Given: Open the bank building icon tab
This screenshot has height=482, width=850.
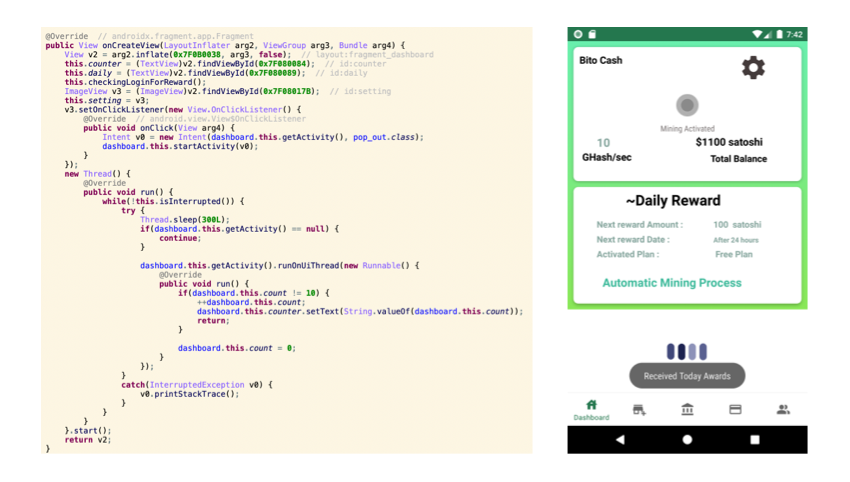Looking at the screenshot, I should point(687,410).
